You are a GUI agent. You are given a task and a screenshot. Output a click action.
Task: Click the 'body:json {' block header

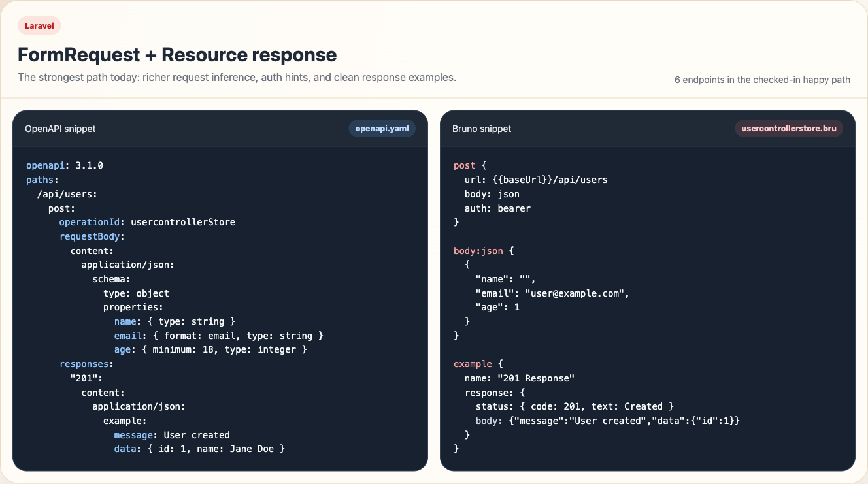tap(484, 251)
